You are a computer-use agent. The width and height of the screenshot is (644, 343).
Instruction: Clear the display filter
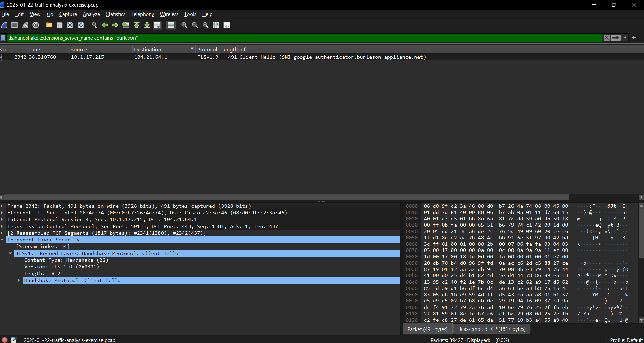coord(607,38)
